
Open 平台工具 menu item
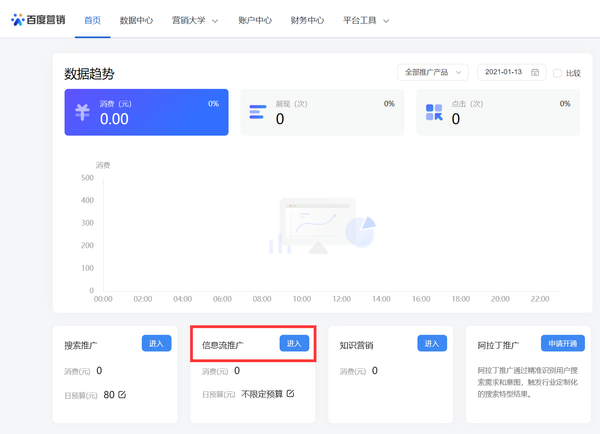click(x=359, y=20)
